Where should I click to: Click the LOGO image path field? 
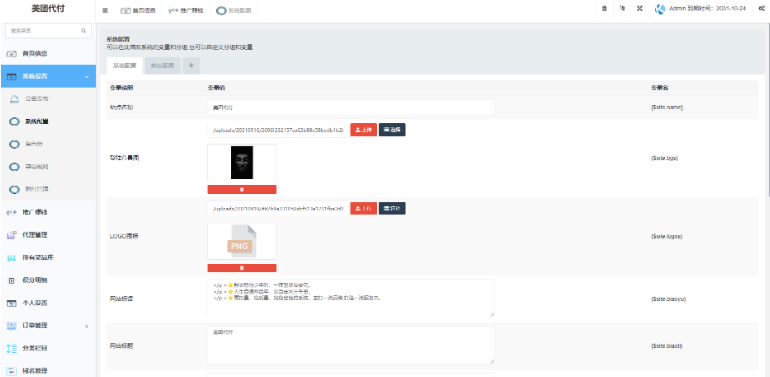click(278, 209)
